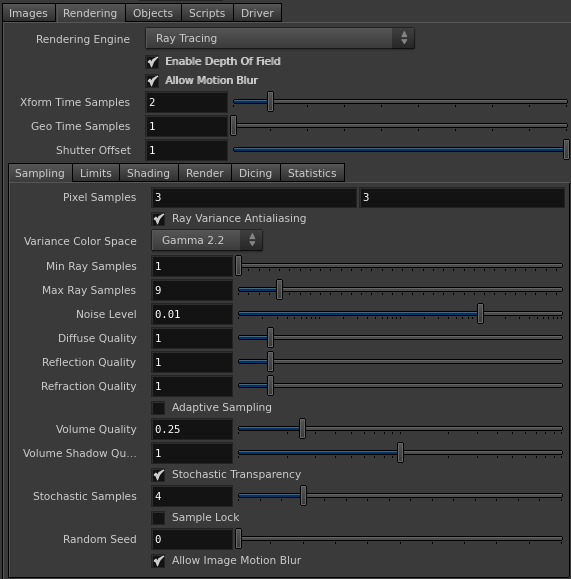Click the Noise Level value field
571x579 pixels.
pos(192,314)
